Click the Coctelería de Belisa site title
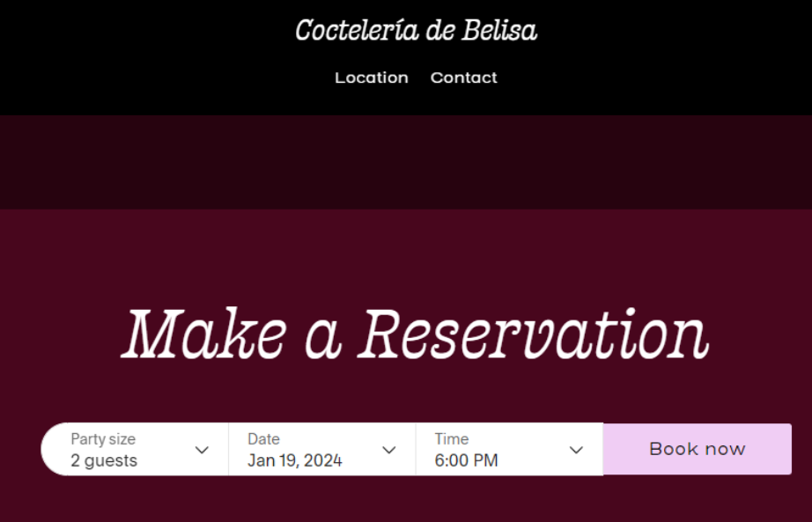 [x=416, y=31]
